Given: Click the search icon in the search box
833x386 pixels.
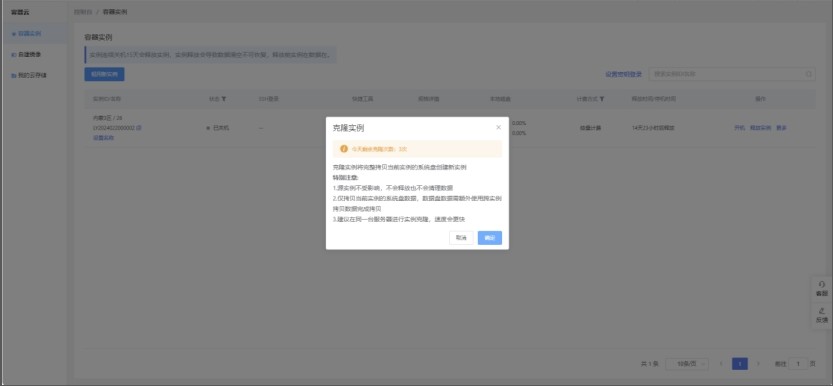Looking at the screenshot, I should tap(809, 74).
